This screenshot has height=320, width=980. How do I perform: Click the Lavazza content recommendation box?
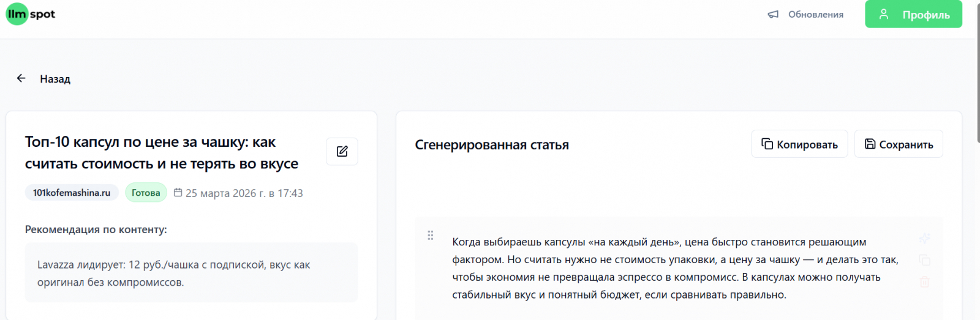(x=191, y=273)
